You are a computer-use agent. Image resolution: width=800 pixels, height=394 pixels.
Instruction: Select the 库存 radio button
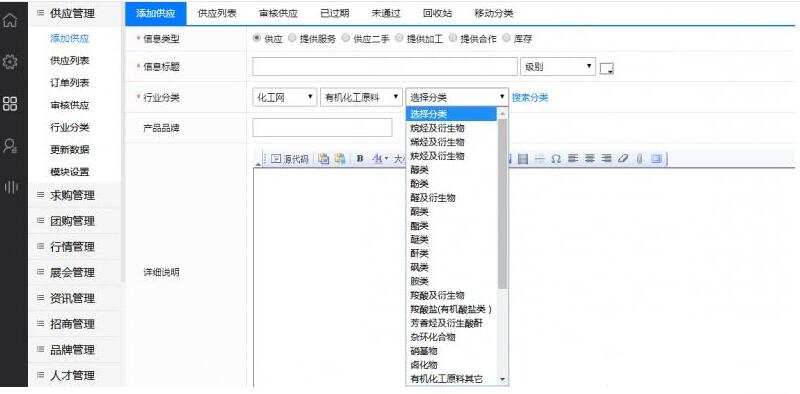pyautogui.click(x=506, y=38)
